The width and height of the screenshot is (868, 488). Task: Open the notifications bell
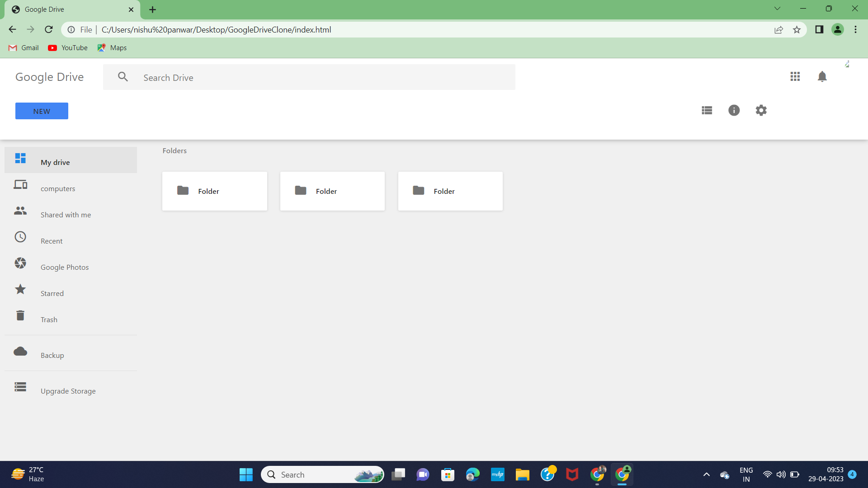click(x=822, y=76)
